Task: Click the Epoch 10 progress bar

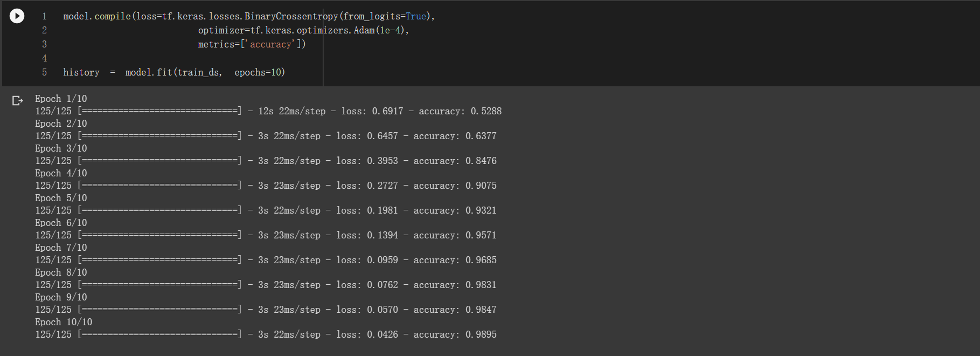Action: click(x=160, y=334)
